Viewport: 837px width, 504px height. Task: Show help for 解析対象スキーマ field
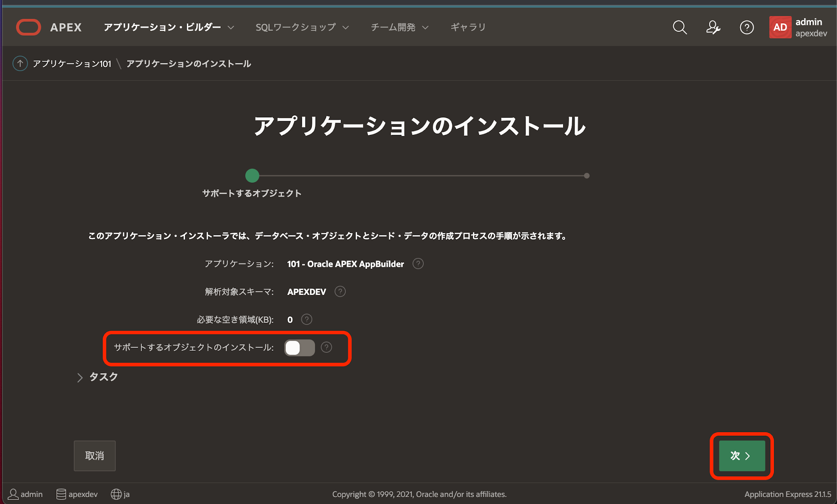tap(340, 291)
